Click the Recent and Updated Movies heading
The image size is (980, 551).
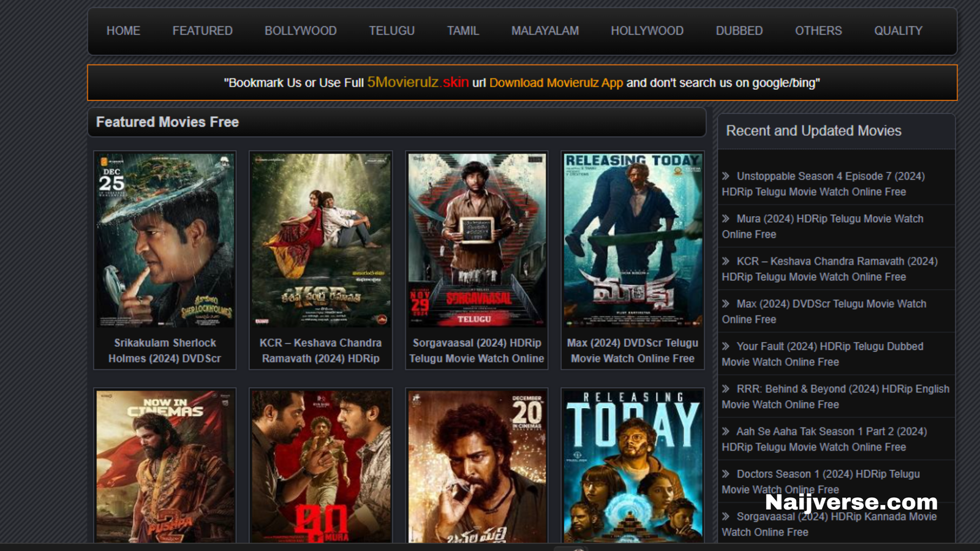click(x=813, y=130)
